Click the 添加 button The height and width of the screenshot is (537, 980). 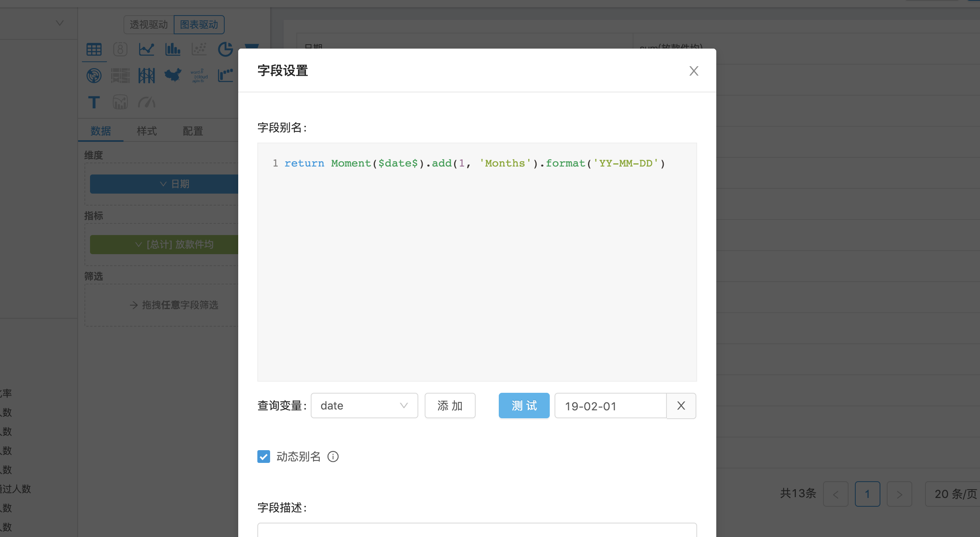[450, 406]
